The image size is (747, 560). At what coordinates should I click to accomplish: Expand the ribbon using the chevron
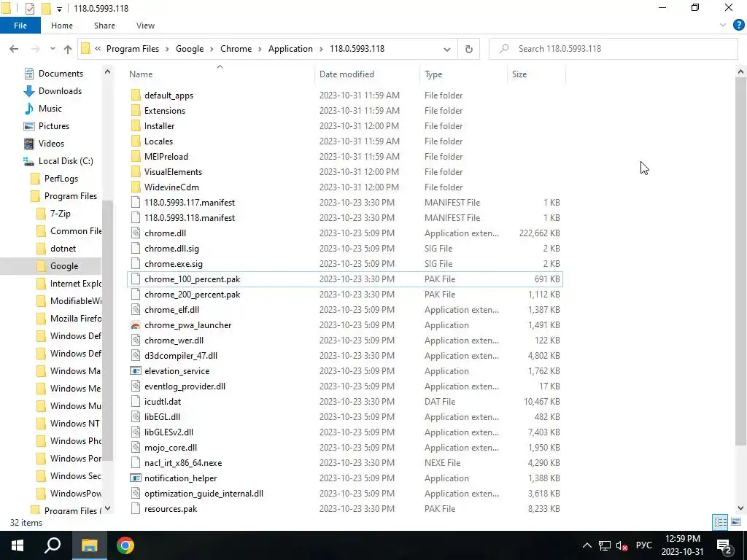coord(723,26)
